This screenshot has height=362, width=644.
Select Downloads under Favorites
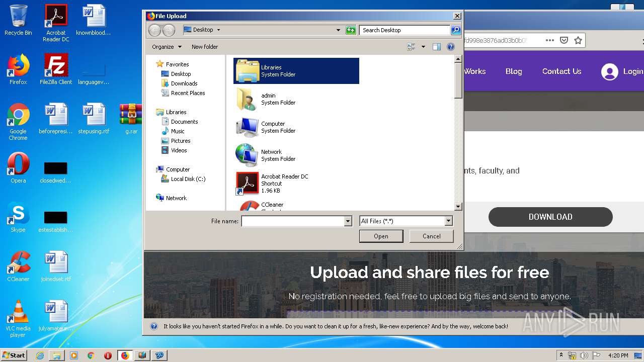pyautogui.click(x=179, y=83)
